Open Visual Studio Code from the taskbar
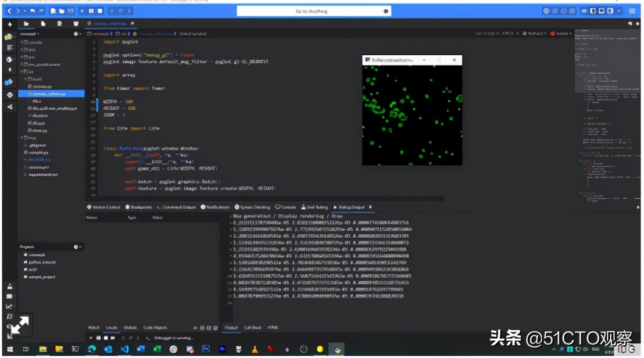644x358 pixels. coord(124,349)
